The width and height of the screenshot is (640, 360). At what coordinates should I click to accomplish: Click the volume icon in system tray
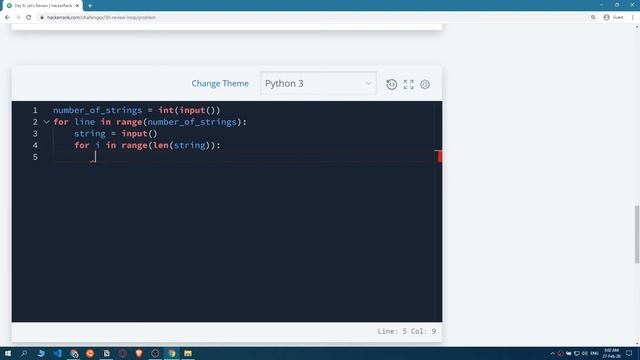point(584,353)
